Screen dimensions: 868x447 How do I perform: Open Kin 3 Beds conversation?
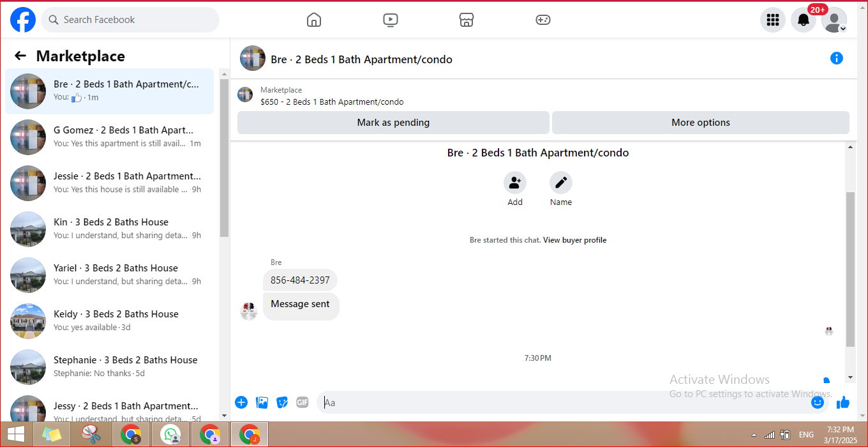pos(110,229)
